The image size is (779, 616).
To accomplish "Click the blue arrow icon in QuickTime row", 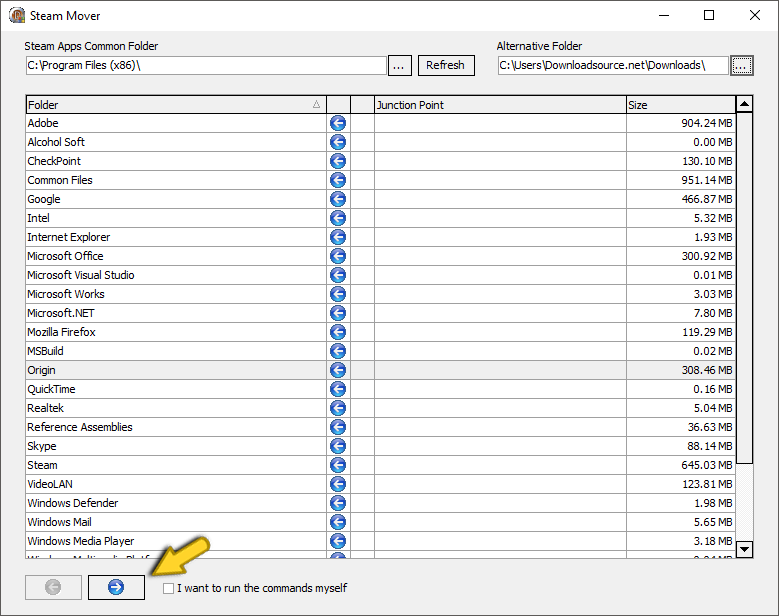I will 338,389.
